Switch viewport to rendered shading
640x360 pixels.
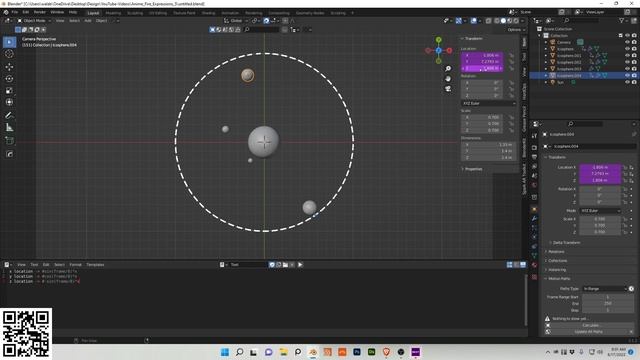click(x=516, y=20)
